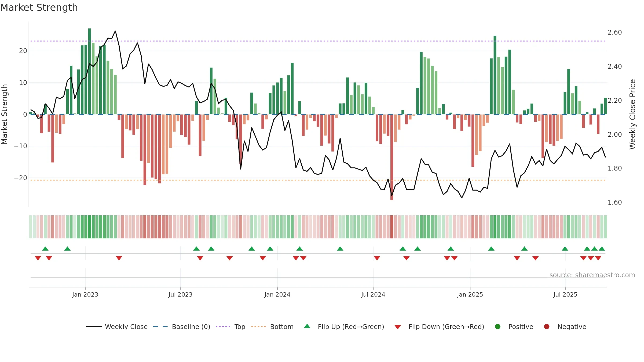The height and width of the screenshot is (362, 644).
Task: Click the tallest green bar in Jan 2023
Action: click(x=90, y=71)
